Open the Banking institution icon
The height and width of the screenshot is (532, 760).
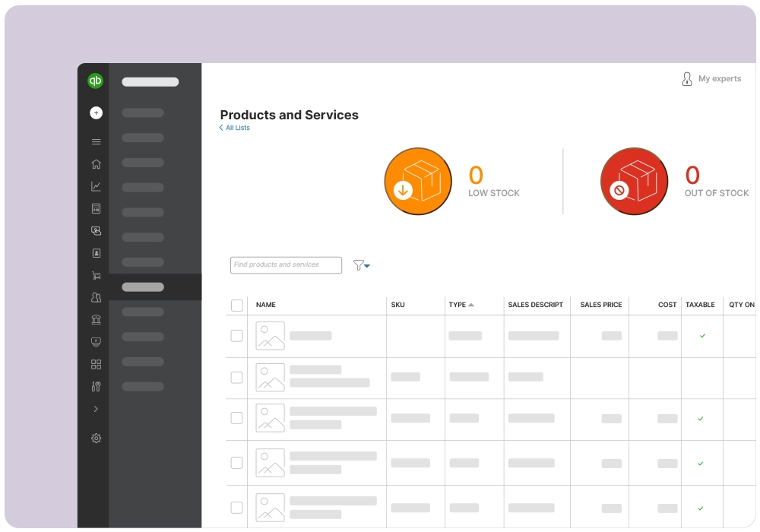click(96, 319)
